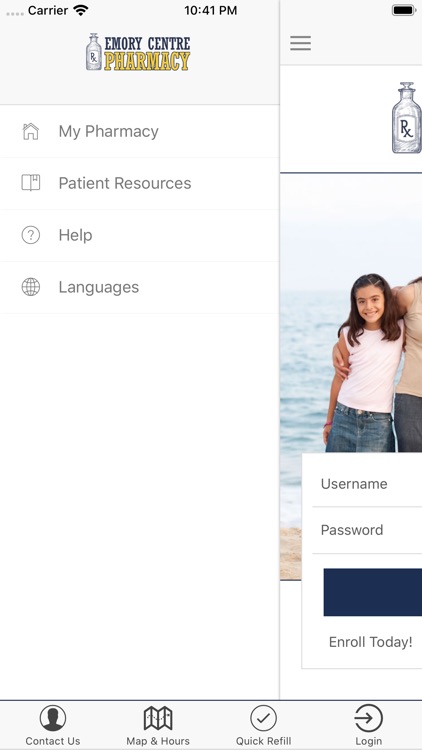
Task: Tap the hamburger menu icon
Action: pos(300,43)
